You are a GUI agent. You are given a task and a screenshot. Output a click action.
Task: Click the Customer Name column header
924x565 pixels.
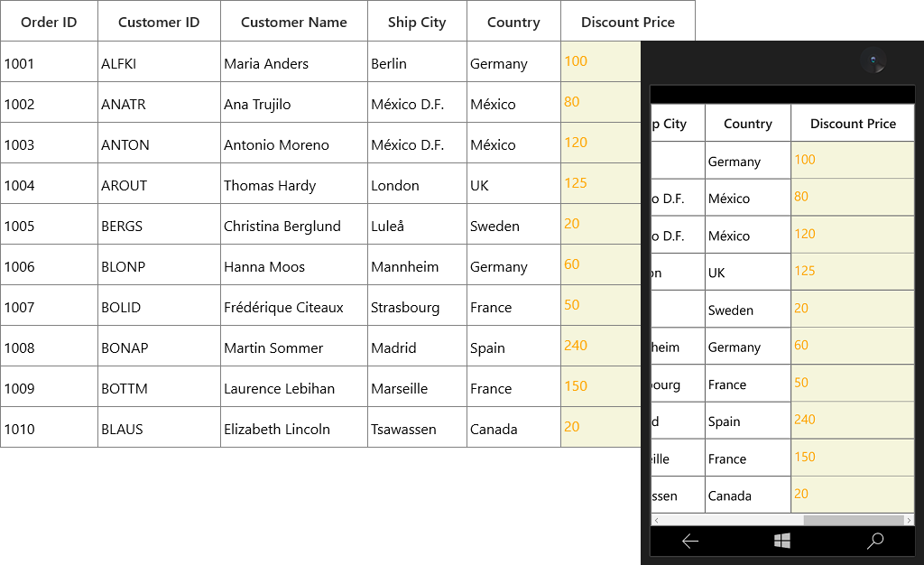[294, 21]
